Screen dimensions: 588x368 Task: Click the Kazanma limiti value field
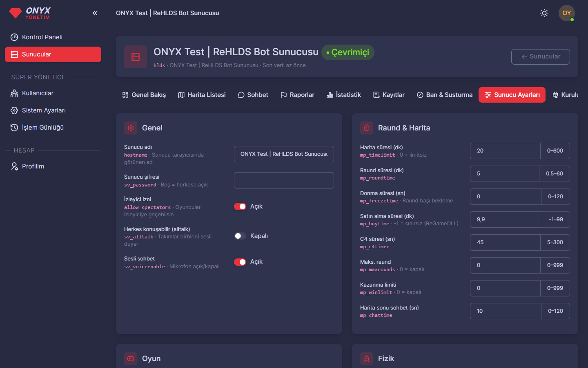[x=505, y=288]
